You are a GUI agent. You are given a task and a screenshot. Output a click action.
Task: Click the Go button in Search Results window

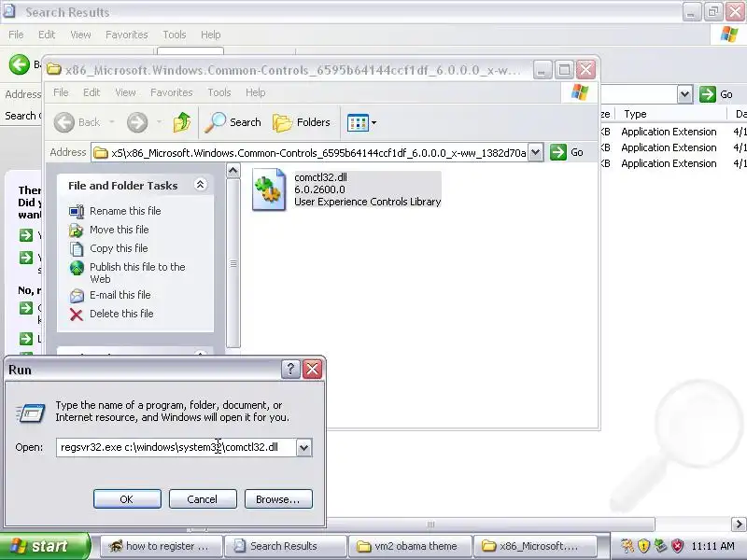pyautogui.click(x=716, y=94)
